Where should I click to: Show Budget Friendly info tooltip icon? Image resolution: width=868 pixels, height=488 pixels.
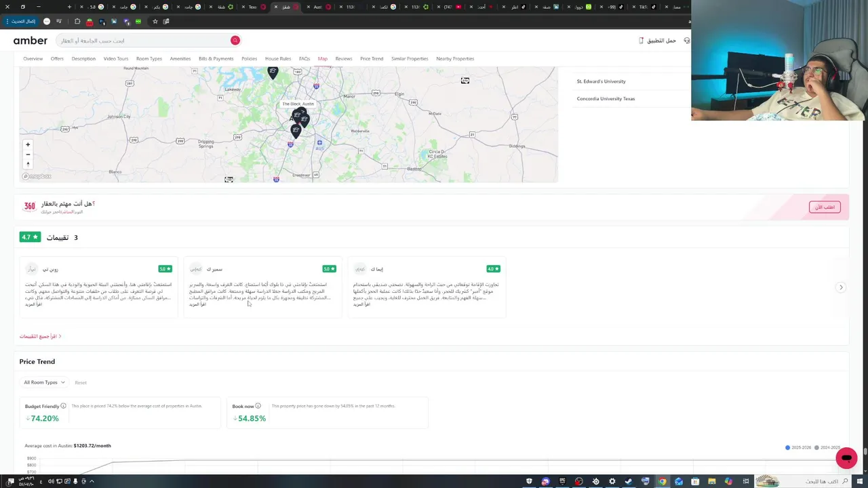tap(63, 406)
